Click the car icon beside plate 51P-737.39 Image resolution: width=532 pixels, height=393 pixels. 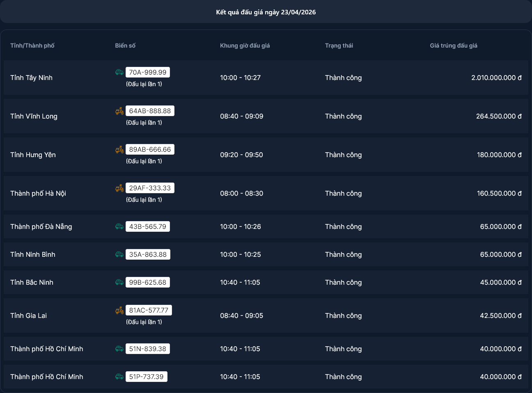[119, 377]
